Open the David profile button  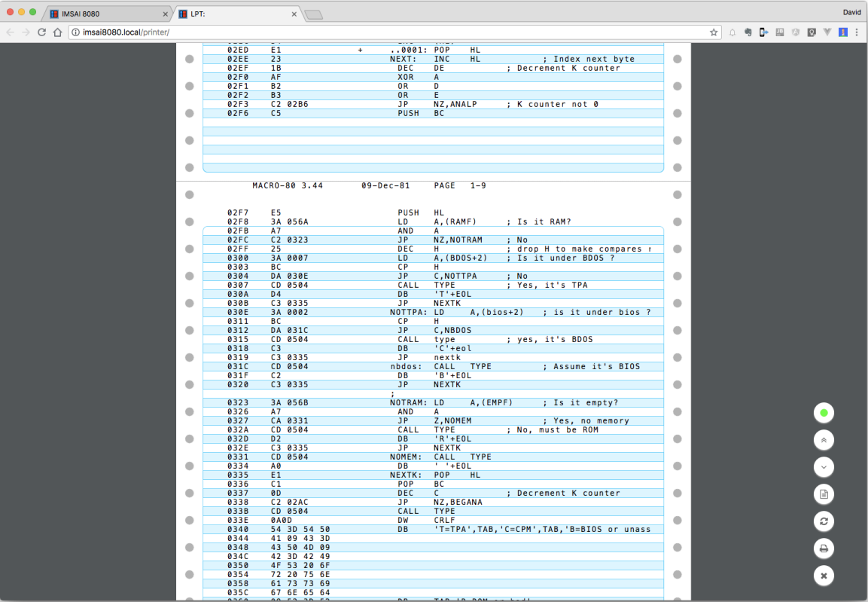coord(851,13)
